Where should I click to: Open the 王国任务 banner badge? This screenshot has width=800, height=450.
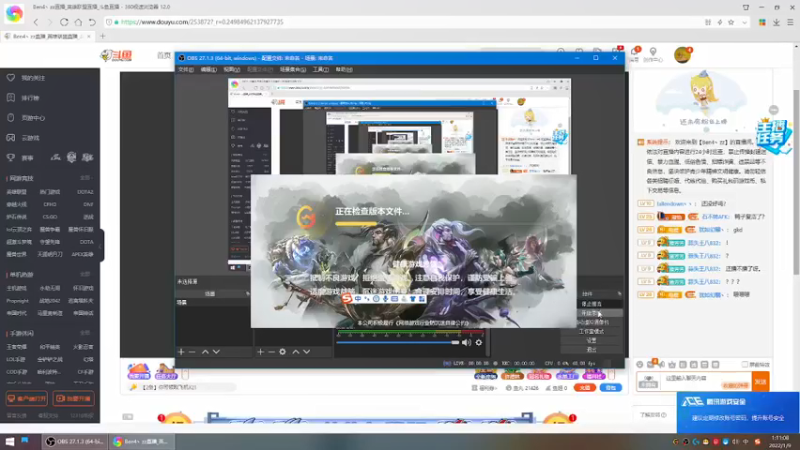pyautogui.click(x=772, y=135)
